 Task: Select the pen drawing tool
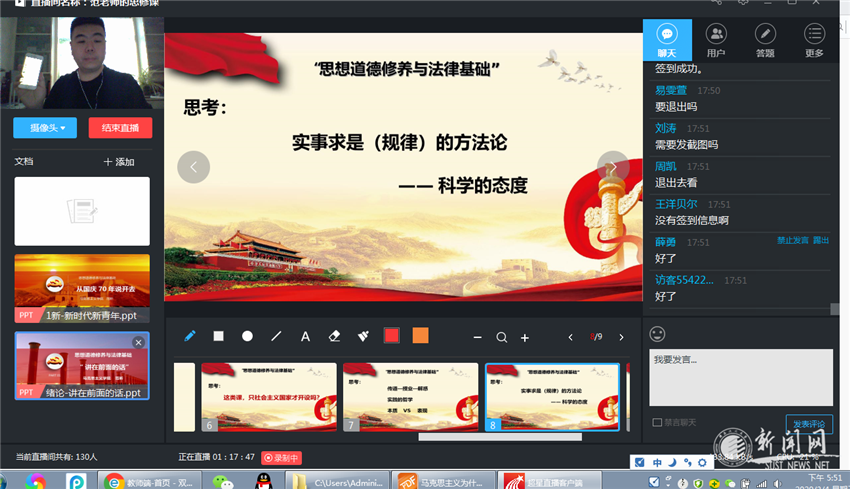point(189,336)
